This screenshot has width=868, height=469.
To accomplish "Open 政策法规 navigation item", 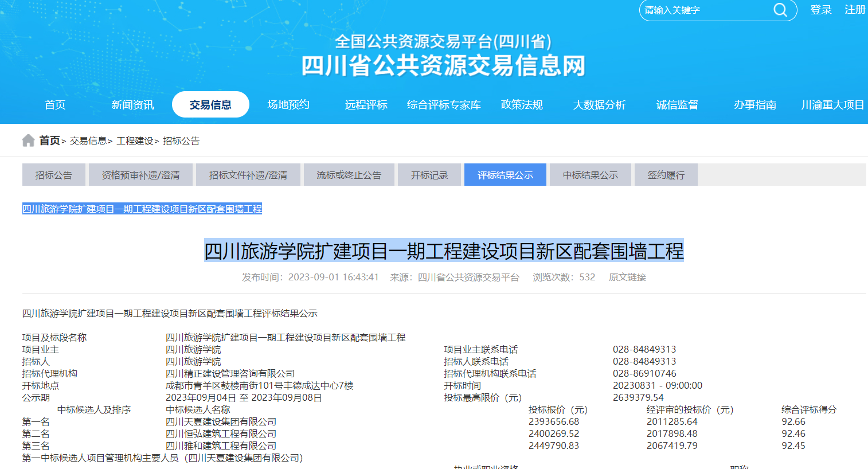I will click(522, 105).
